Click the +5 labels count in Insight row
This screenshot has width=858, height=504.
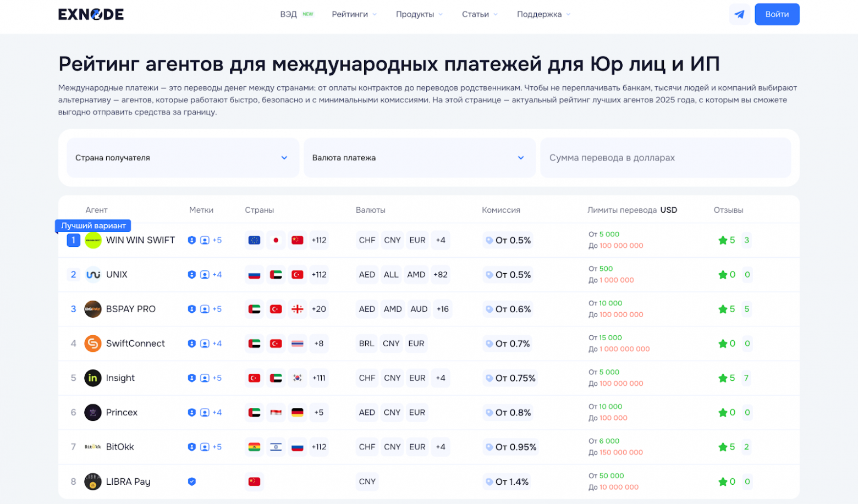[217, 378]
